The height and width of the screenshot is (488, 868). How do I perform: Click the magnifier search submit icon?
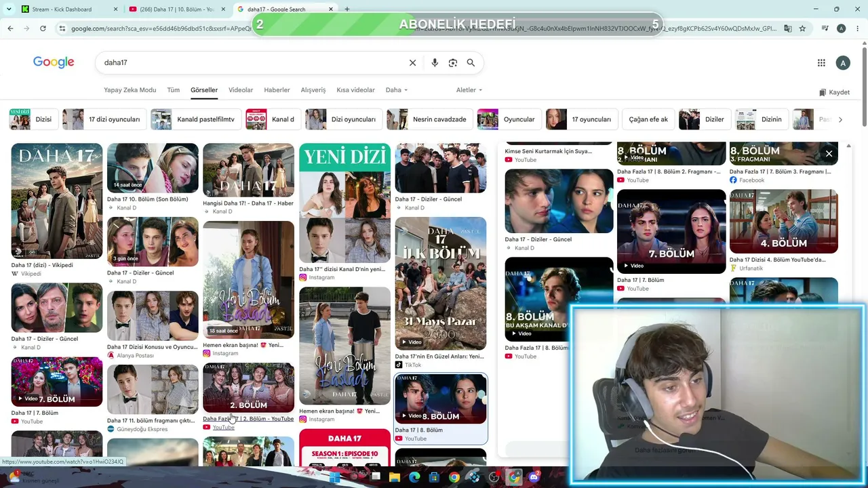(471, 63)
